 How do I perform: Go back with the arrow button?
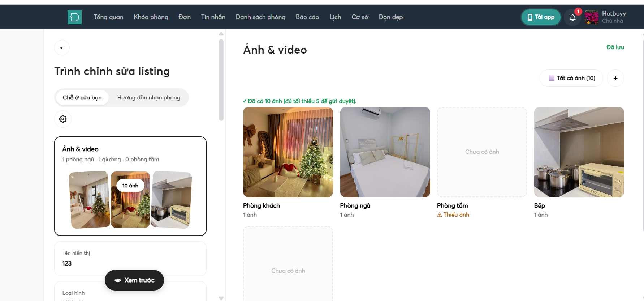pyautogui.click(x=62, y=48)
